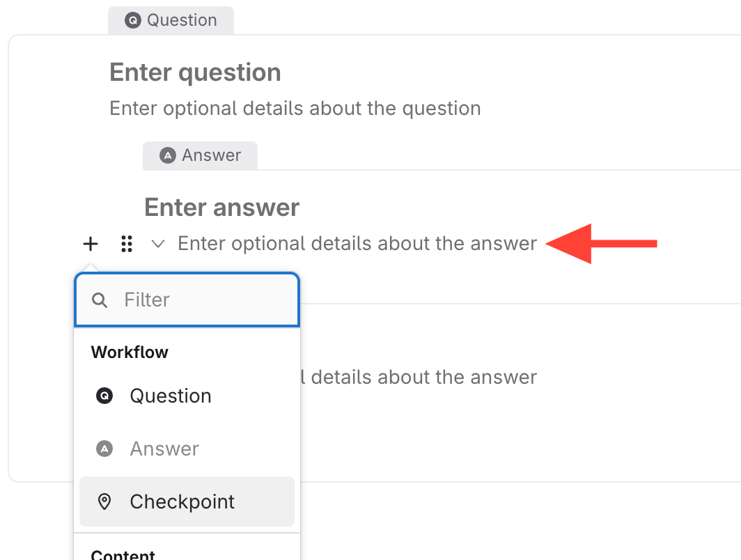The height and width of the screenshot is (560, 741).
Task: Click the Workflow section header
Action: (130, 352)
